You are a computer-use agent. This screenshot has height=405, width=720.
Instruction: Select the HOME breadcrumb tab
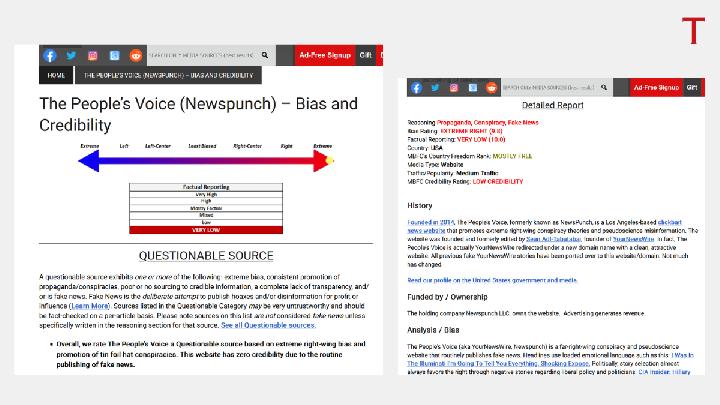tap(57, 75)
